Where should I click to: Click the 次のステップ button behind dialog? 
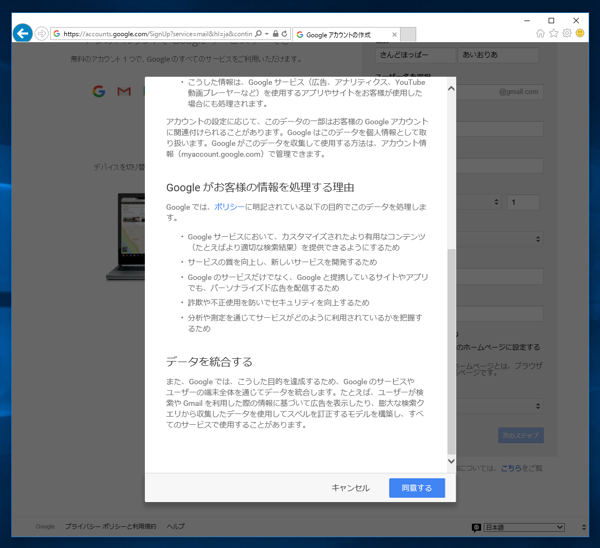[x=521, y=435]
